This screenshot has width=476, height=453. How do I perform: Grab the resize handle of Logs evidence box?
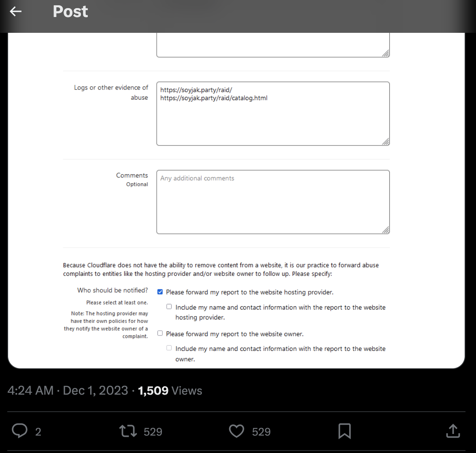point(386,142)
